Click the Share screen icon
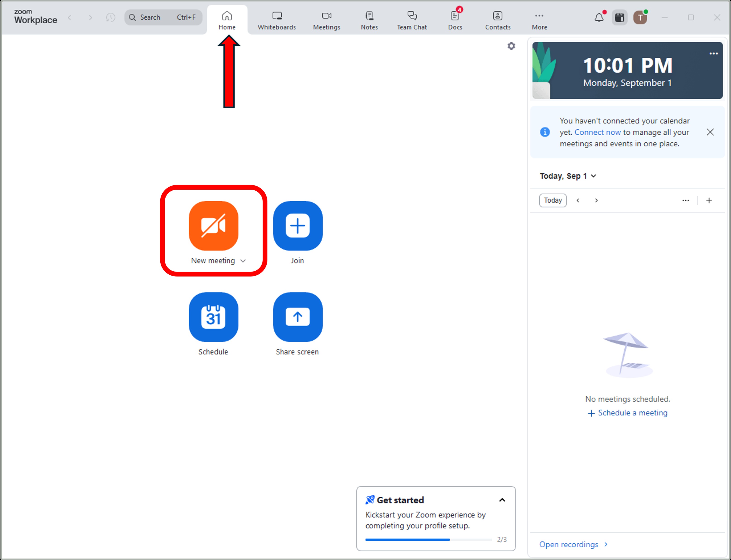The width and height of the screenshot is (731, 560). (x=297, y=317)
